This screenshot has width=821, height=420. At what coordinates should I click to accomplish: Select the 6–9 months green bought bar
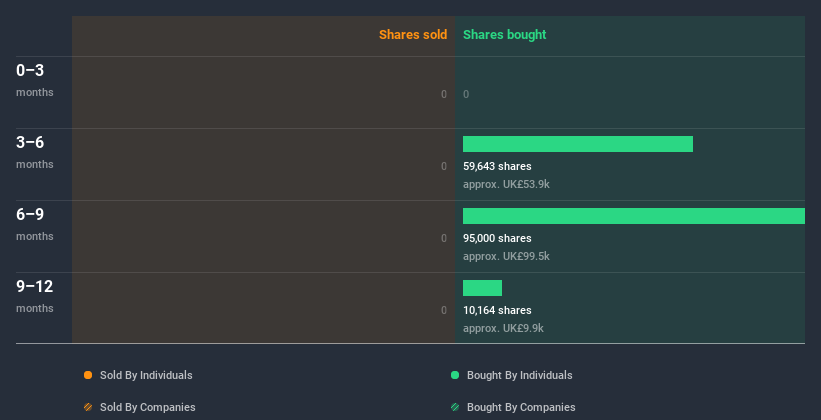coord(634,216)
